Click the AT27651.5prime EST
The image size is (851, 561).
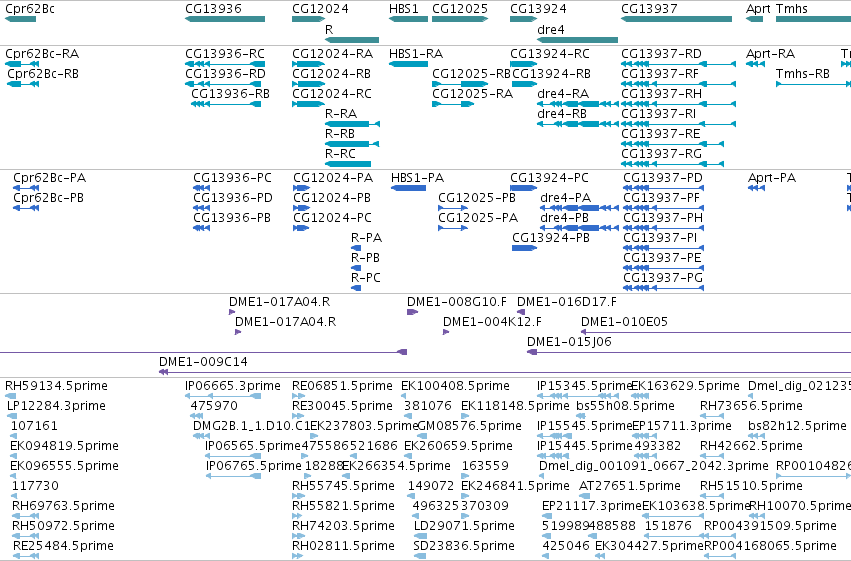coord(630,486)
